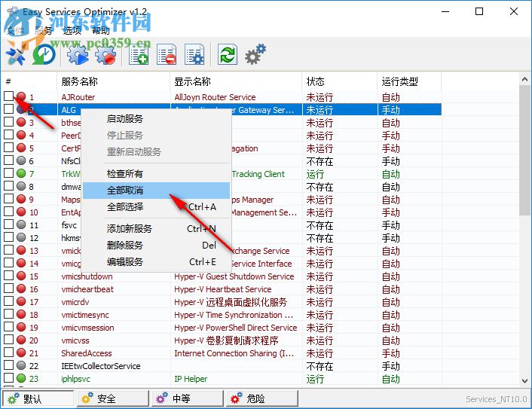Click 'Hyper-V Heartbeat Service' display name

coord(222,289)
